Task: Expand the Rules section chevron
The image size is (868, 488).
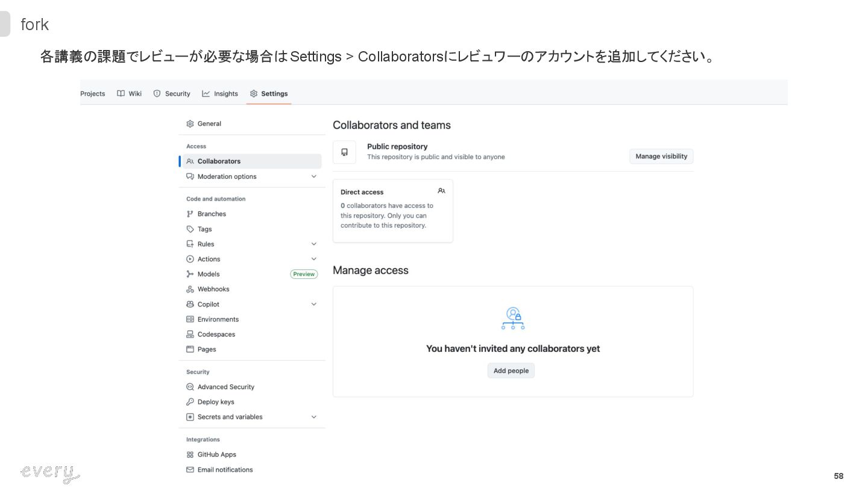Action: coord(313,244)
